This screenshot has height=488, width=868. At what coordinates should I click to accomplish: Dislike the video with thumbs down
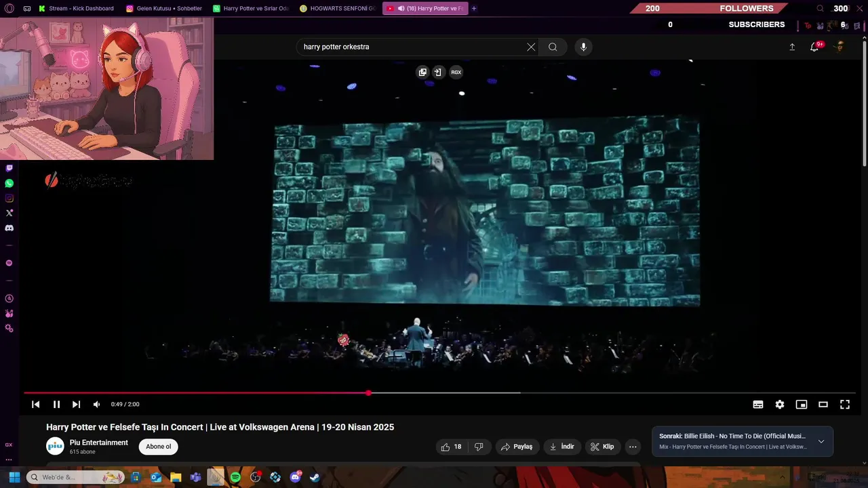(x=479, y=447)
